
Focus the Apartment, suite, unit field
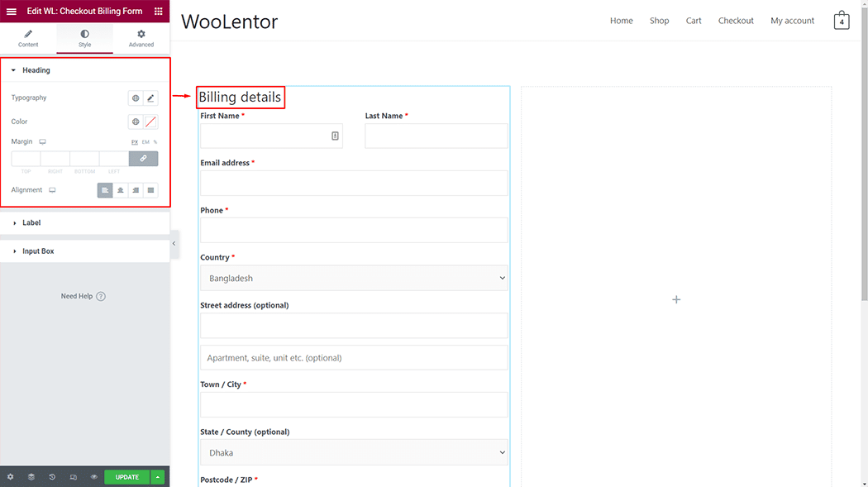click(x=354, y=357)
